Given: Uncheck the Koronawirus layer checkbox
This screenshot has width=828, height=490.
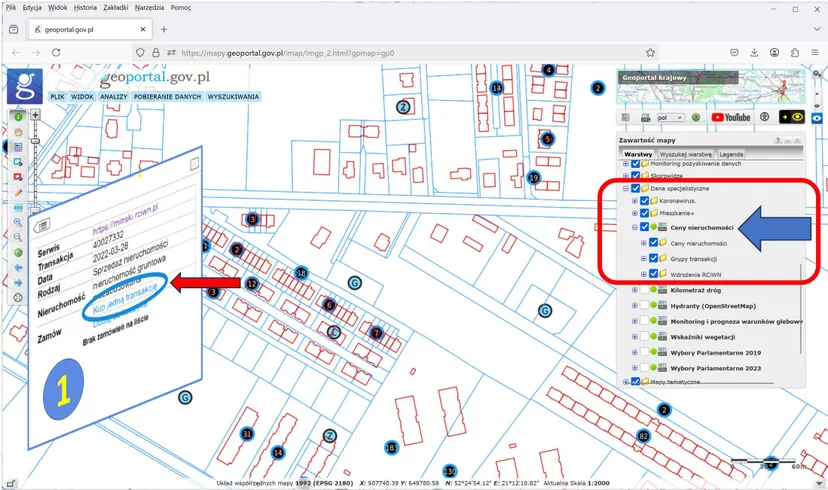Looking at the screenshot, I should (644, 201).
